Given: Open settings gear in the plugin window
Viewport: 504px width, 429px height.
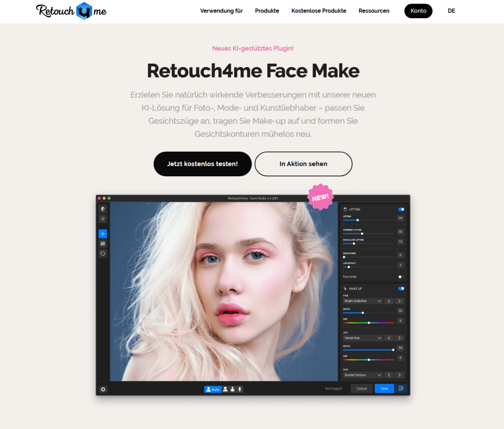Looking at the screenshot, I should pyautogui.click(x=103, y=389).
